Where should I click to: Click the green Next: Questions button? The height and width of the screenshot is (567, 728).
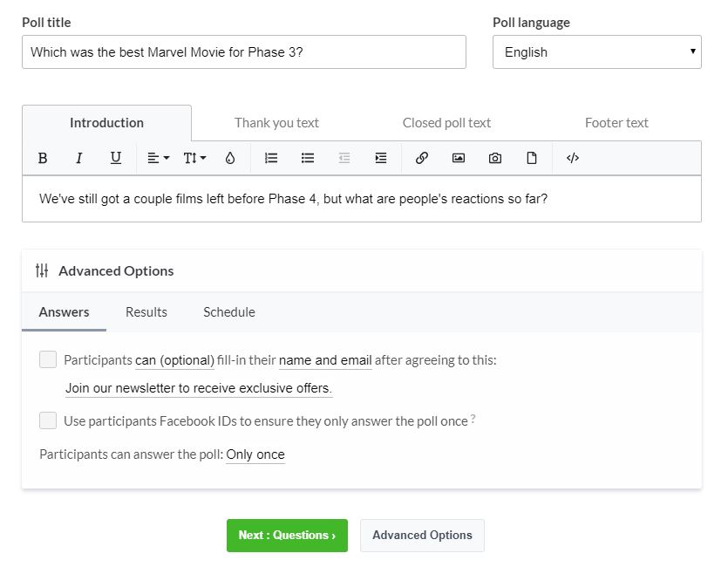coord(287,536)
